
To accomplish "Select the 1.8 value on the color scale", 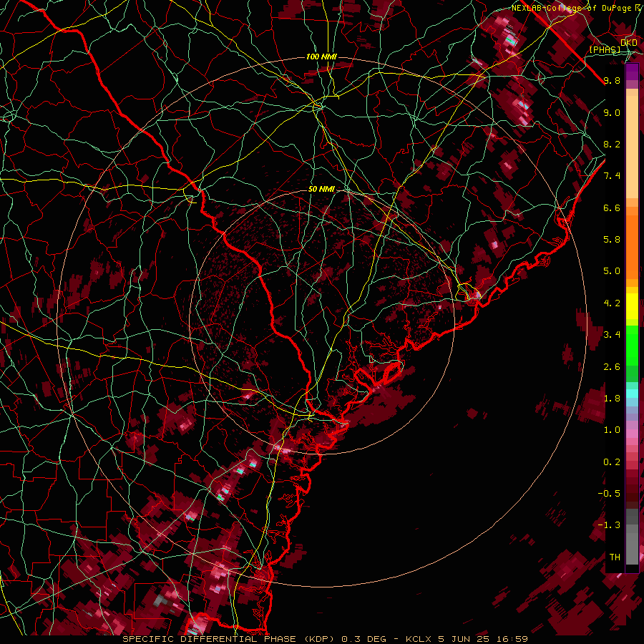I will (612, 399).
